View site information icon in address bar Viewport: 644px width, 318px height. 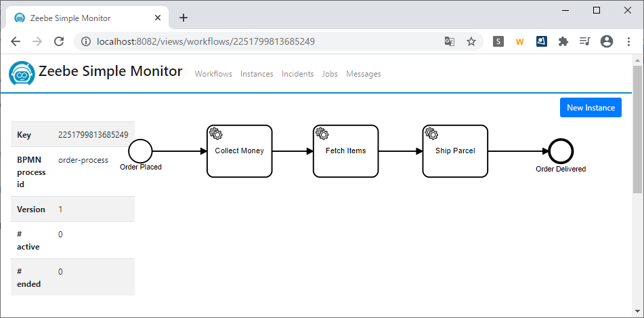(86, 41)
